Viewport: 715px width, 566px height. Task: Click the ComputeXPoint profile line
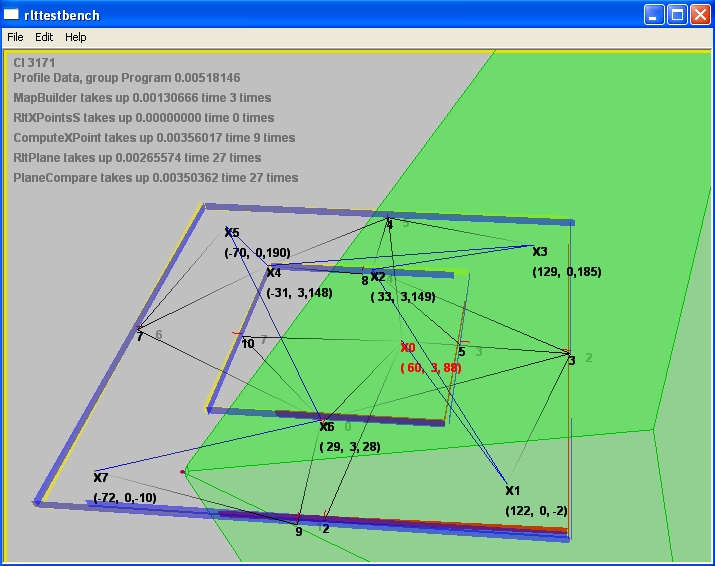(x=154, y=138)
